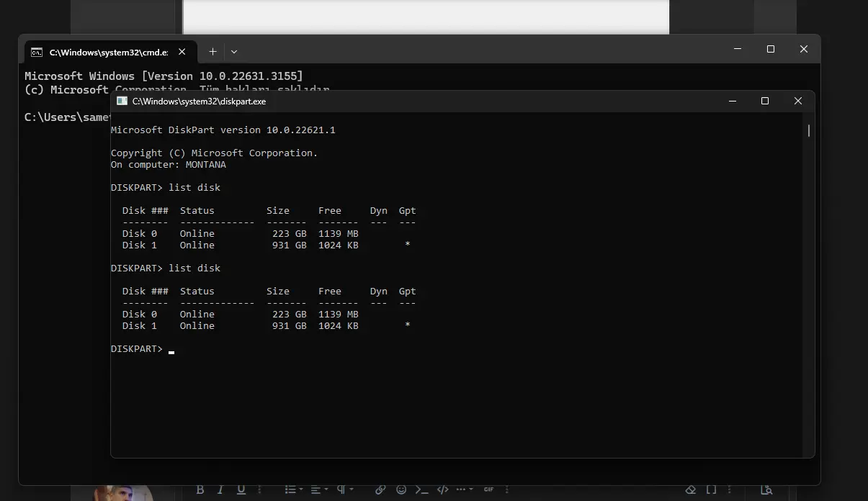Click the Disk 1 row in second table
The width and height of the screenshot is (868, 501).
pos(267,326)
